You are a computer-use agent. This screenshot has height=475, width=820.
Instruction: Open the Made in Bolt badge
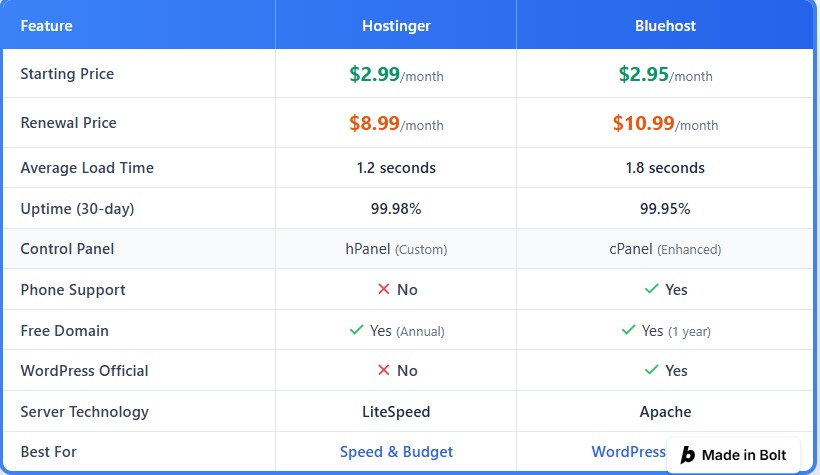click(733, 455)
